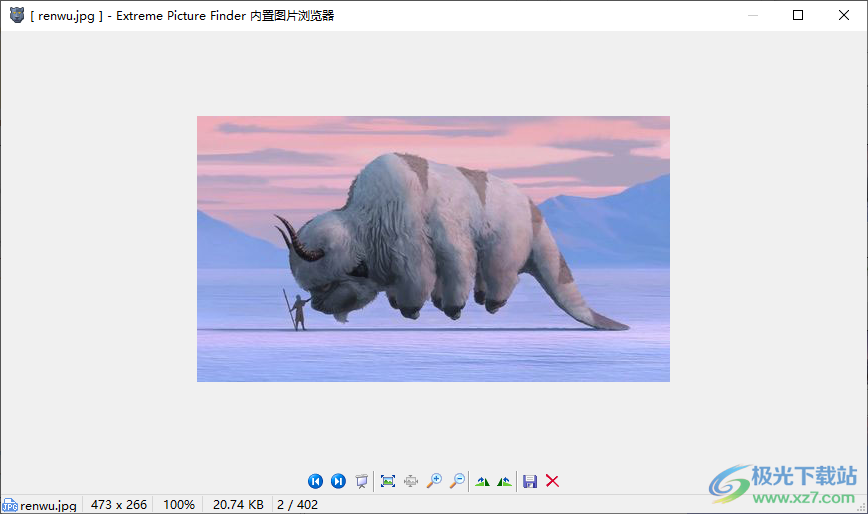Click the 473 x 266 dimensions text
This screenshot has width=868, height=514.
(x=119, y=505)
